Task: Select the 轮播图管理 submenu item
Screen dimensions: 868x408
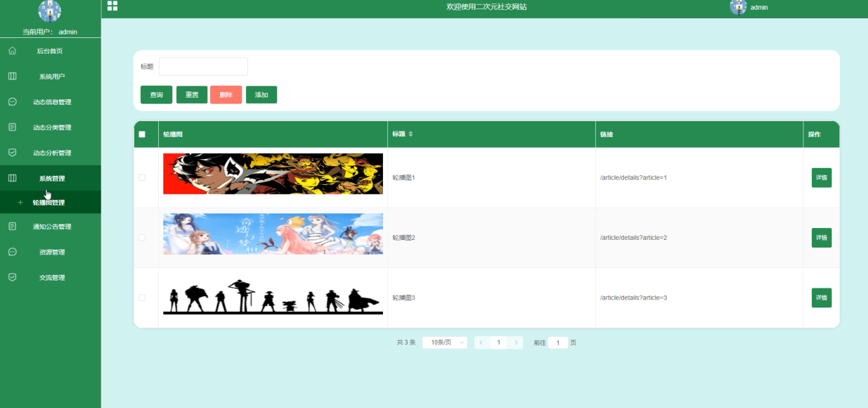Action: [x=51, y=203]
